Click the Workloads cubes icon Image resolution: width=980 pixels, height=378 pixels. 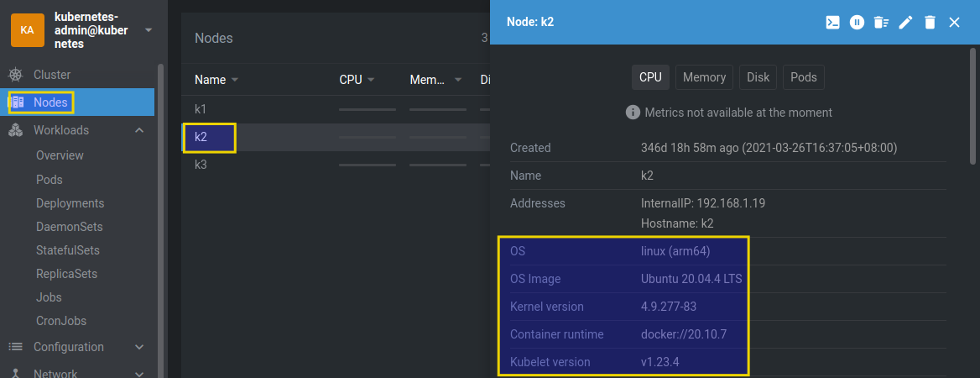(x=16, y=130)
